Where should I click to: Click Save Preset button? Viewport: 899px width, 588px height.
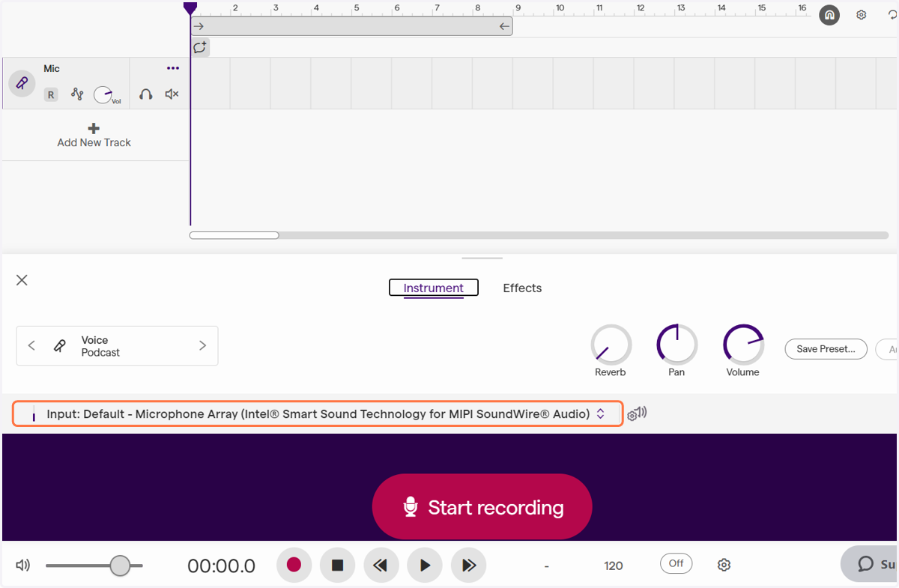coord(826,349)
